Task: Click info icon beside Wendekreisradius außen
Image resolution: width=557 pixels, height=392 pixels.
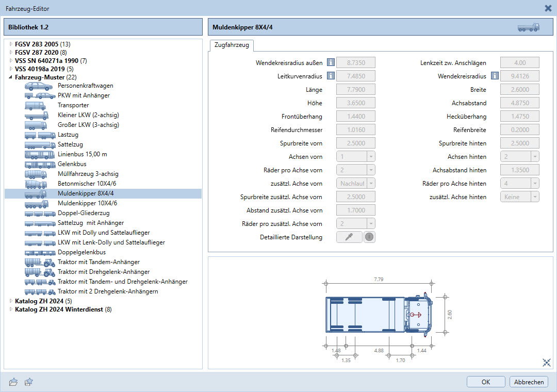Action: click(x=331, y=63)
